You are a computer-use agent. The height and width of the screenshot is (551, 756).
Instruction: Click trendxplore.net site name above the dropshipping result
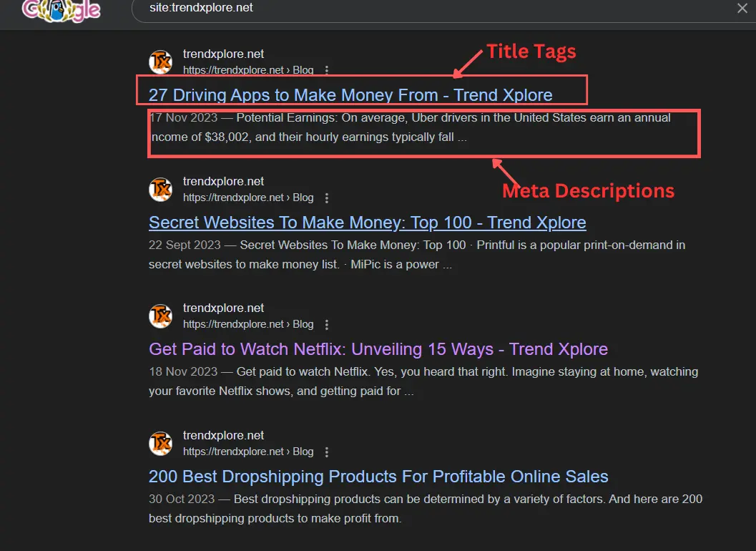[x=224, y=435]
